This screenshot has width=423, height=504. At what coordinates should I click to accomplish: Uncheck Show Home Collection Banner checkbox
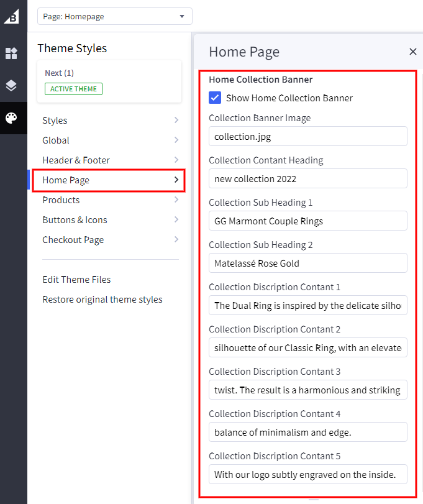click(215, 98)
